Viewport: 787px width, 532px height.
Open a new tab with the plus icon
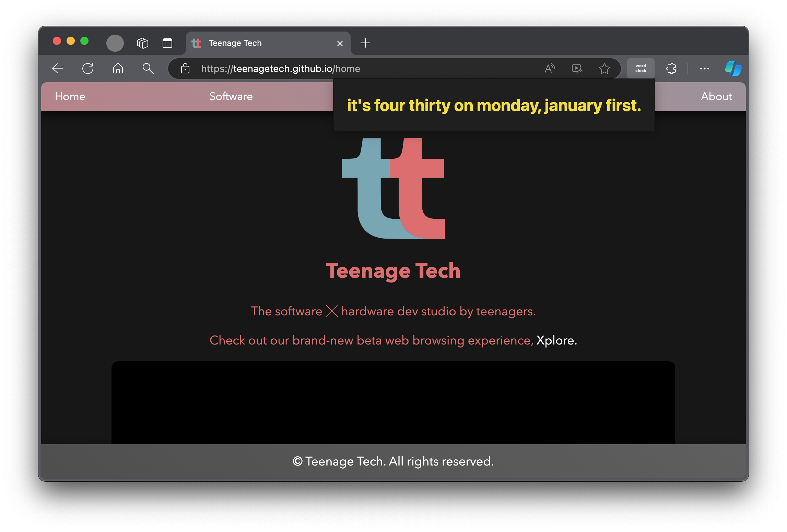coord(365,43)
